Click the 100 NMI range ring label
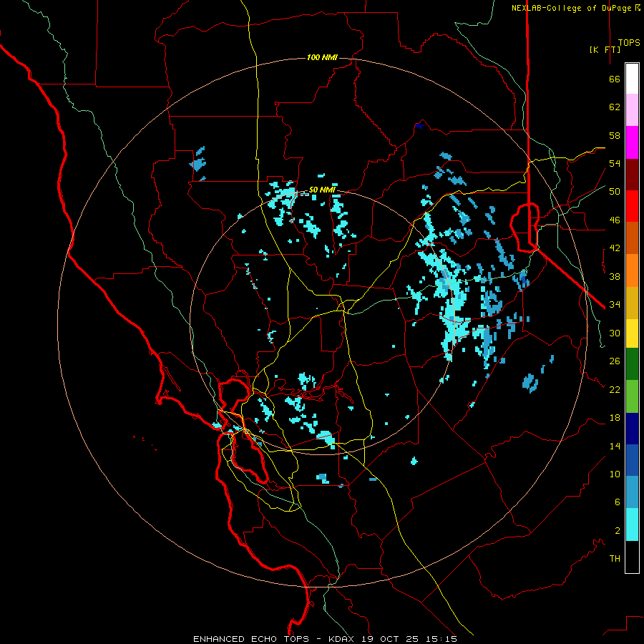This screenshot has height=644, width=644. coord(322,57)
